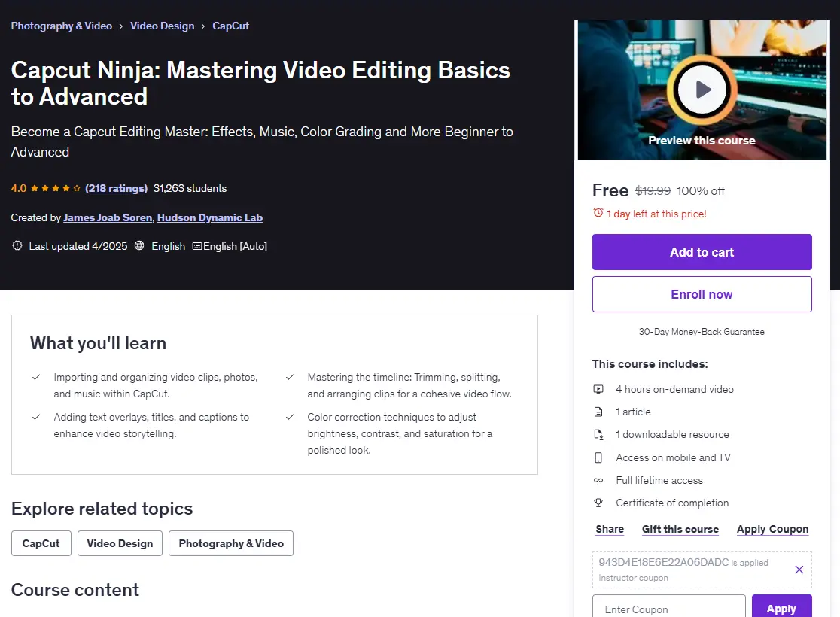The height and width of the screenshot is (617, 840).
Task: Click 'Access on mobile and TV' text
Action: [x=673, y=458]
